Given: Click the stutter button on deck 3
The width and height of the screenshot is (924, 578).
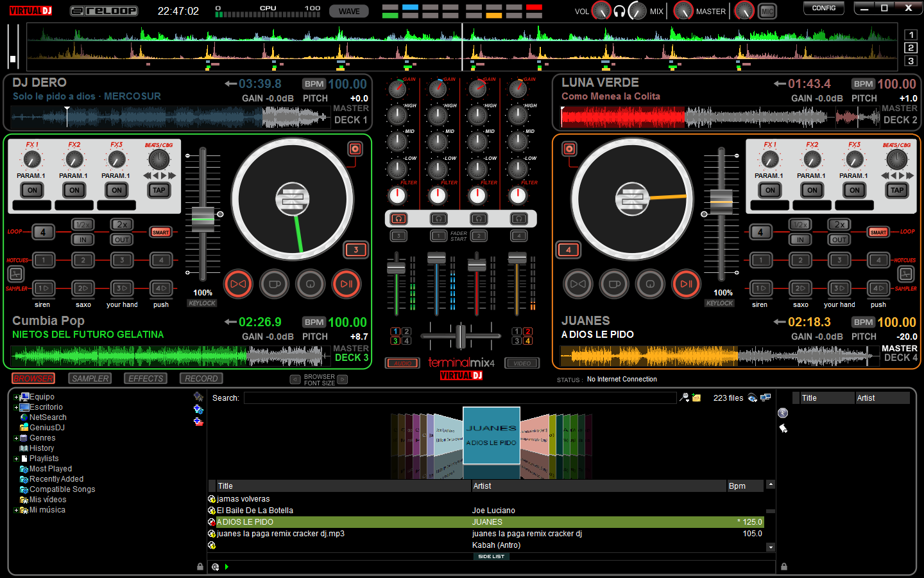Looking at the screenshot, I should [275, 284].
